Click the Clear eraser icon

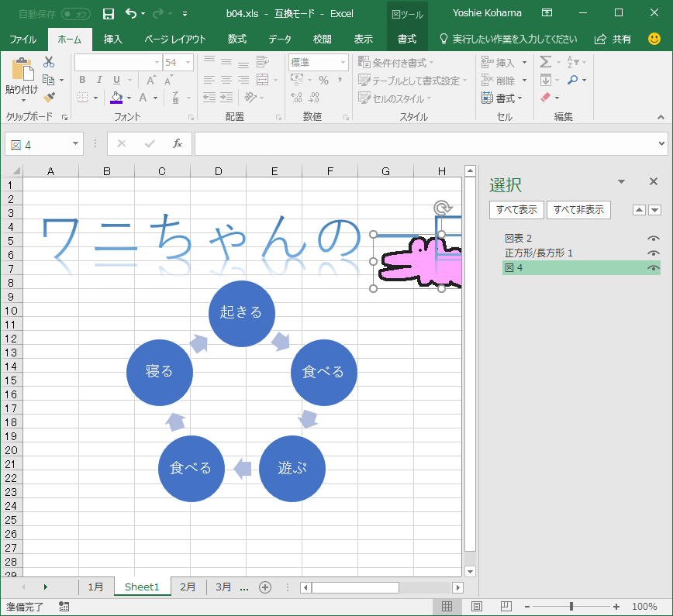pyautogui.click(x=546, y=98)
